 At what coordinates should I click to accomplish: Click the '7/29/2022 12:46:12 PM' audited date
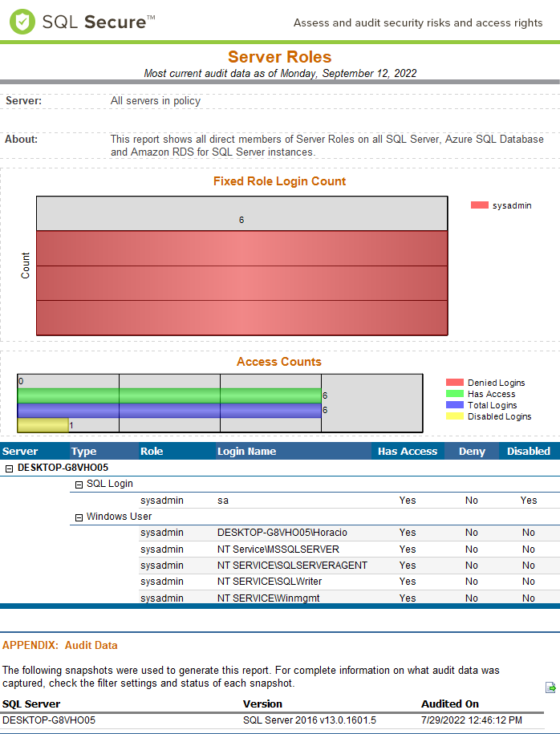point(472,720)
